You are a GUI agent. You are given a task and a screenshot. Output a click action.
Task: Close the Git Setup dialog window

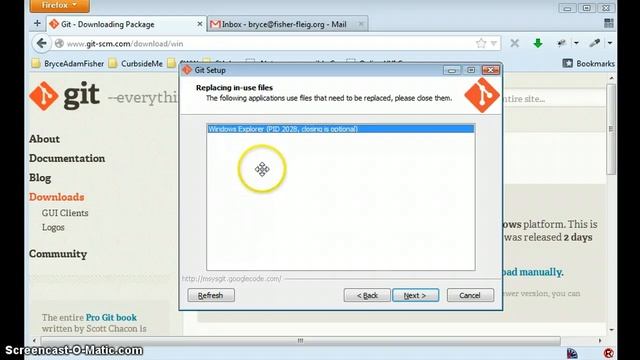click(491, 70)
